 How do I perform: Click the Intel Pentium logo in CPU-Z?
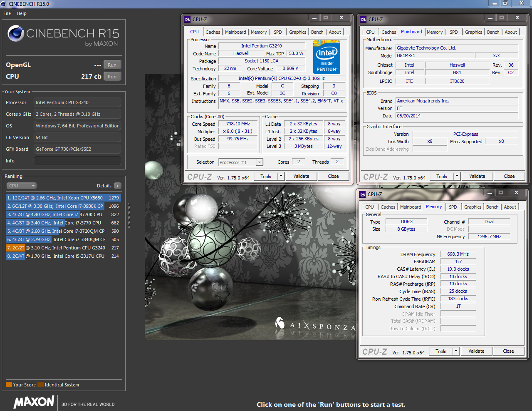327,57
